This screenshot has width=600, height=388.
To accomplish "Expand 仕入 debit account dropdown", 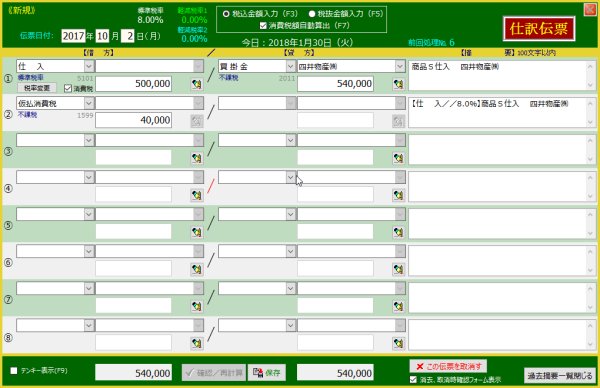I will 89,66.
